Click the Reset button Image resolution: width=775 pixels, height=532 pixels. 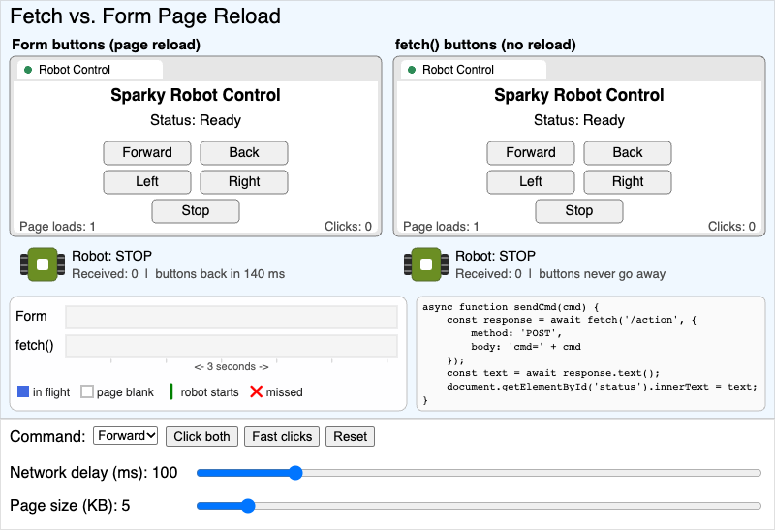tap(350, 437)
